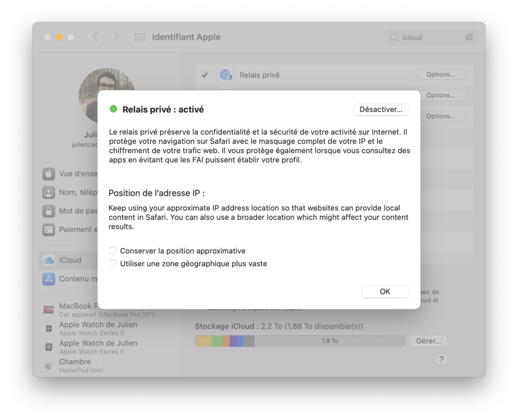The image size is (518, 420).
Task: Click the Position de l'adresse IP heading
Action: pyautogui.click(x=157, y=193)
